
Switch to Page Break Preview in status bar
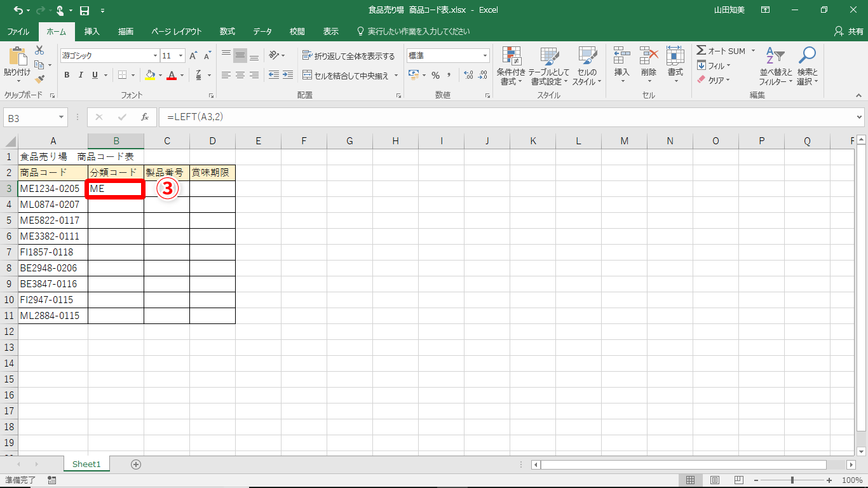point(738,480)
